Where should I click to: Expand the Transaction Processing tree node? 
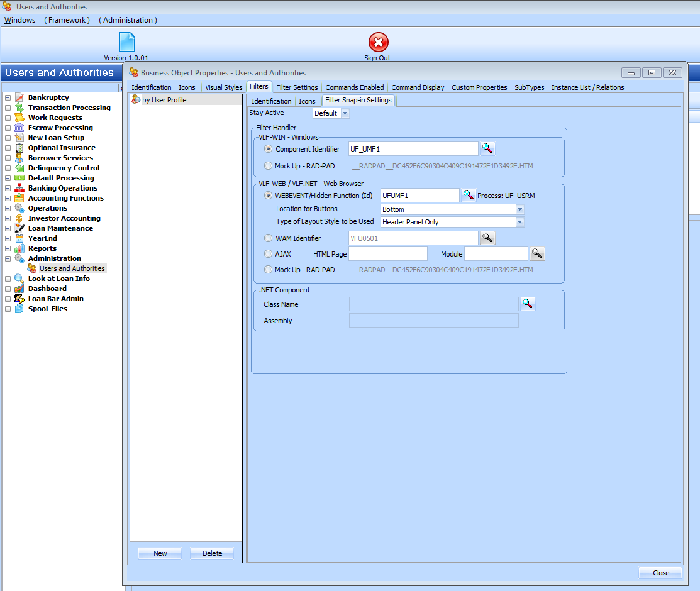tap(8, 108)
